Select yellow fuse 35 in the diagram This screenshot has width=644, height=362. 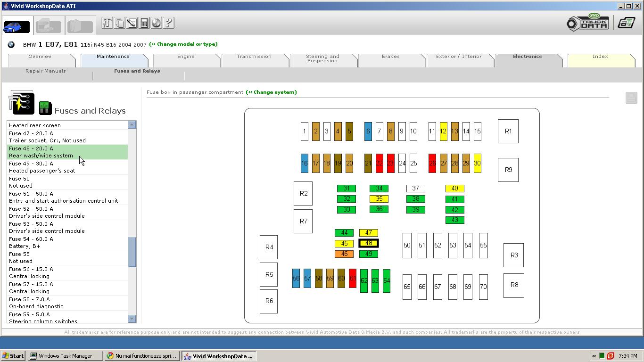tap(379, 199)
